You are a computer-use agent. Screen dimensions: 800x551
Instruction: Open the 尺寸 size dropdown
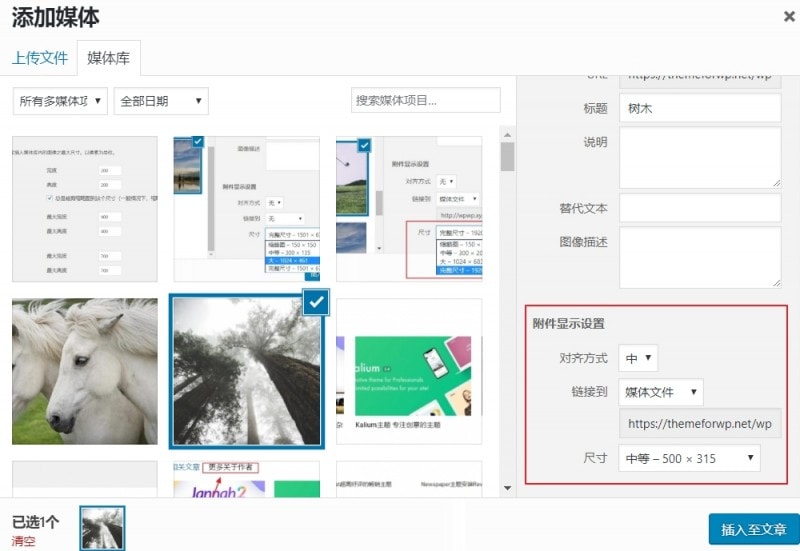(x=689, y=458)
